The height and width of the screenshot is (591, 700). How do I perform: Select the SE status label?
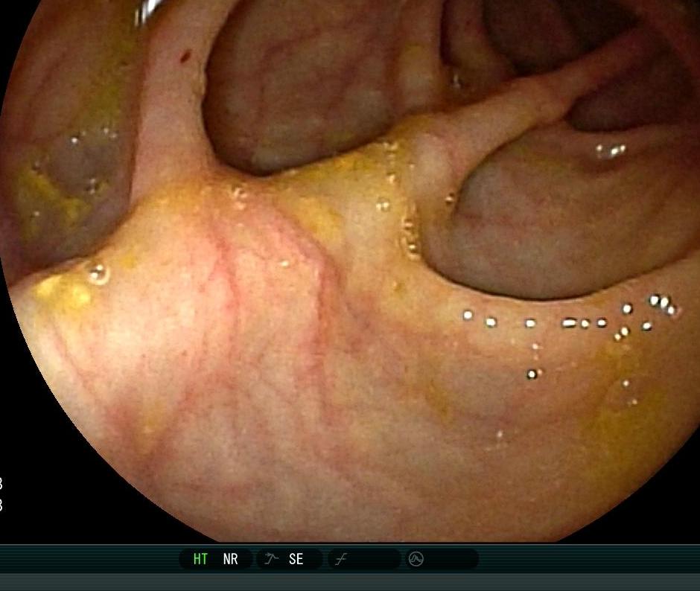[296, 559]
